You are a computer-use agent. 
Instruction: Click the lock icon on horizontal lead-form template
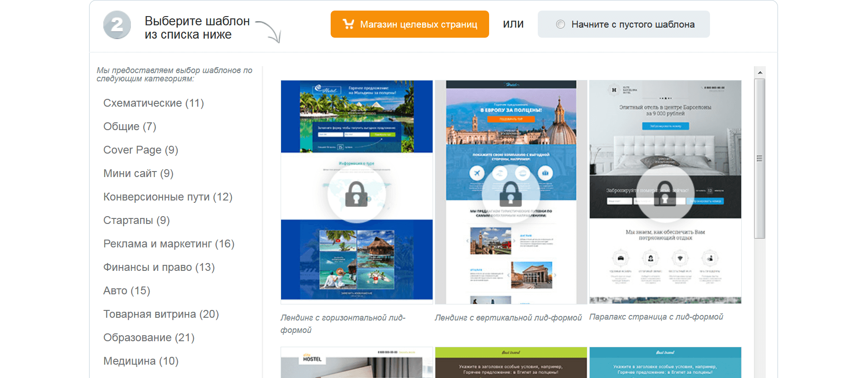[x=356, y=194]
